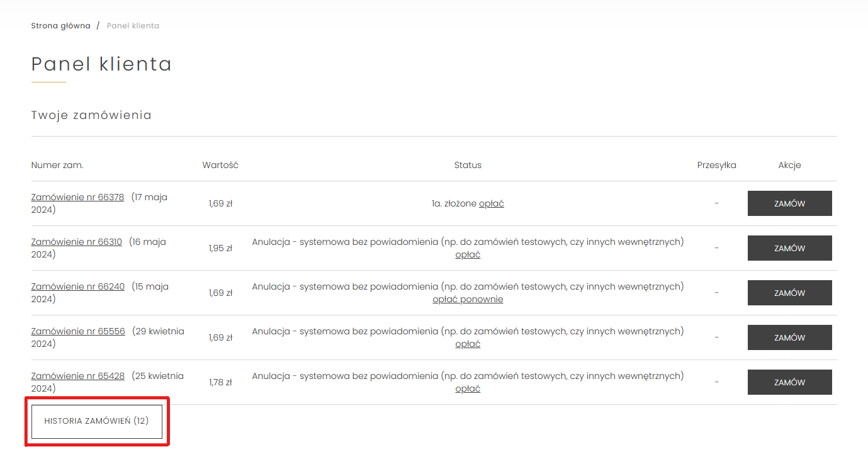Click opłać ponownie for order 66240
The width and height of the screenshot is (868, 464).
coord(468,299)
